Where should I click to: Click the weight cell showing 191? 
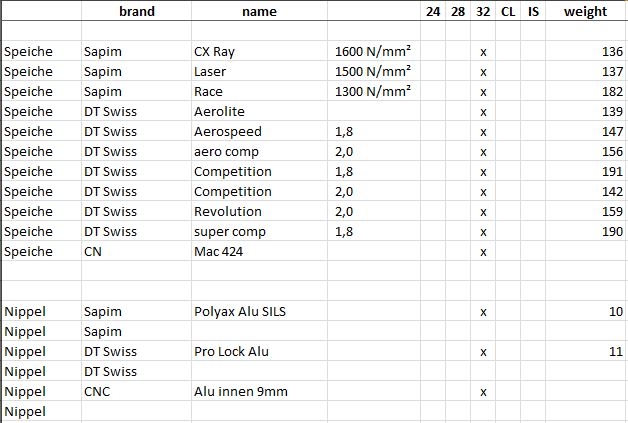click(586, 171)
